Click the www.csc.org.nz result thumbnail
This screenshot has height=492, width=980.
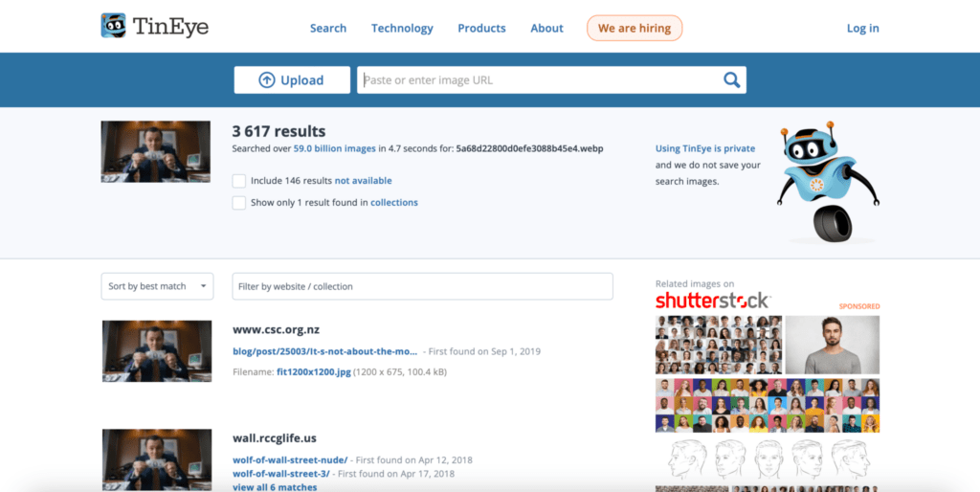157,350
